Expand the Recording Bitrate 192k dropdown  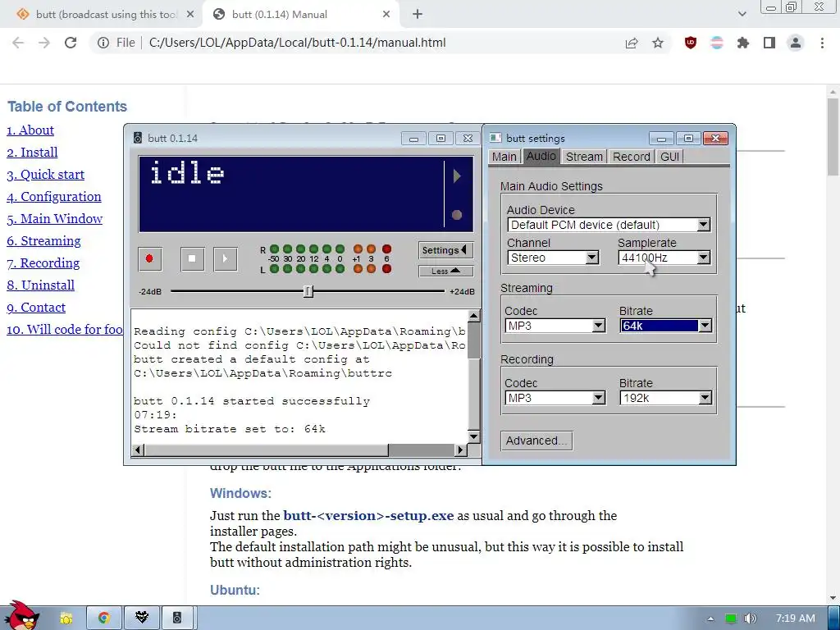point(666,398)
